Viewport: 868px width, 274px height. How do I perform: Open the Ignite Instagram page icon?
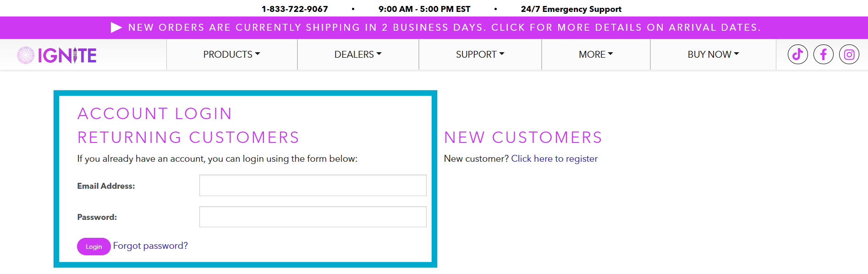point(849,55)
